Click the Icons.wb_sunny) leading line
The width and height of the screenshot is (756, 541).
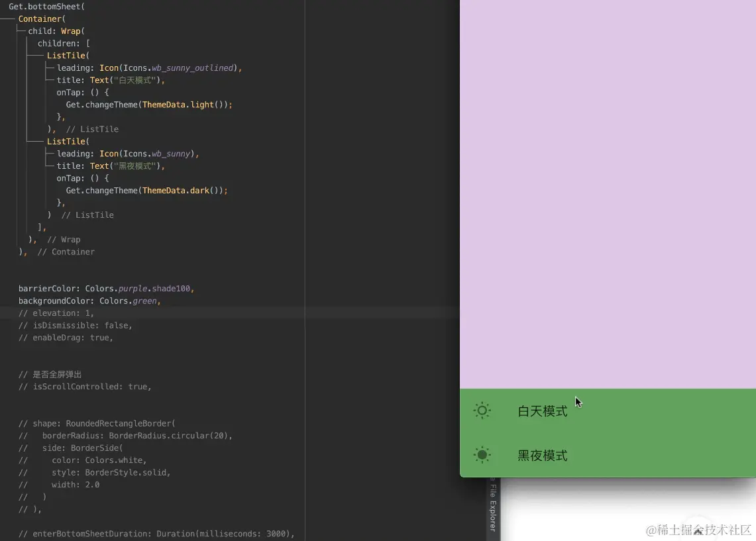point(128,154)
